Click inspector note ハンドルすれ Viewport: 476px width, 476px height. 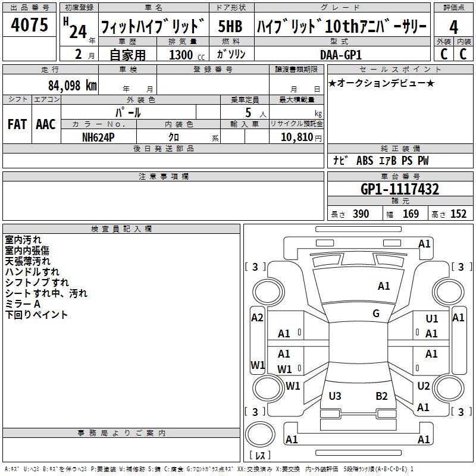pos(32,272)
